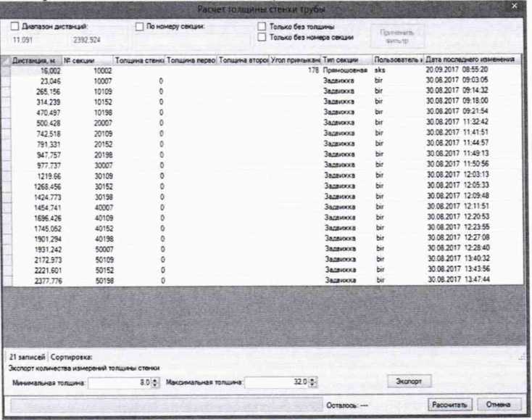This screenshot has height=420, width=532.
Task: Click the Дата последнего изменения column header
Action: (471, 59)
